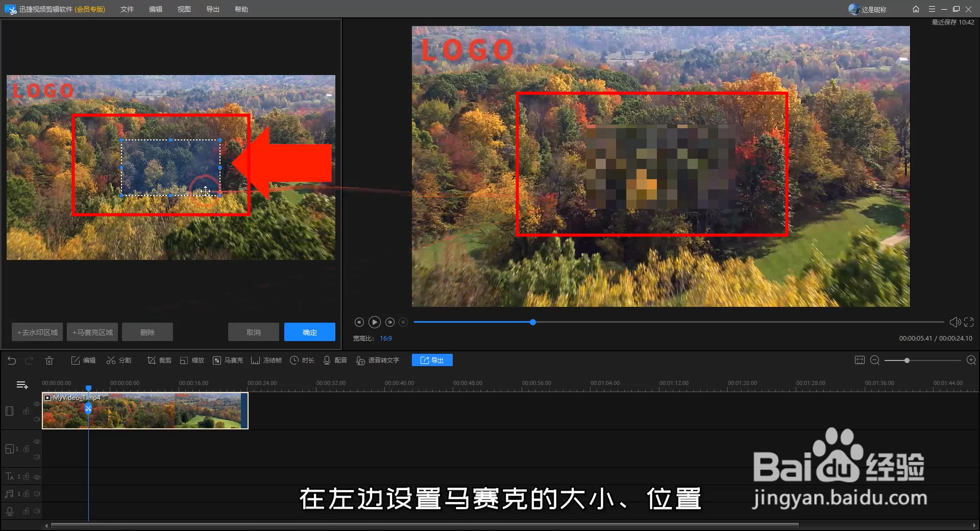Click the scissors split marker on playhead
This screenshot has width=980, height=531.
pos(88,408)
